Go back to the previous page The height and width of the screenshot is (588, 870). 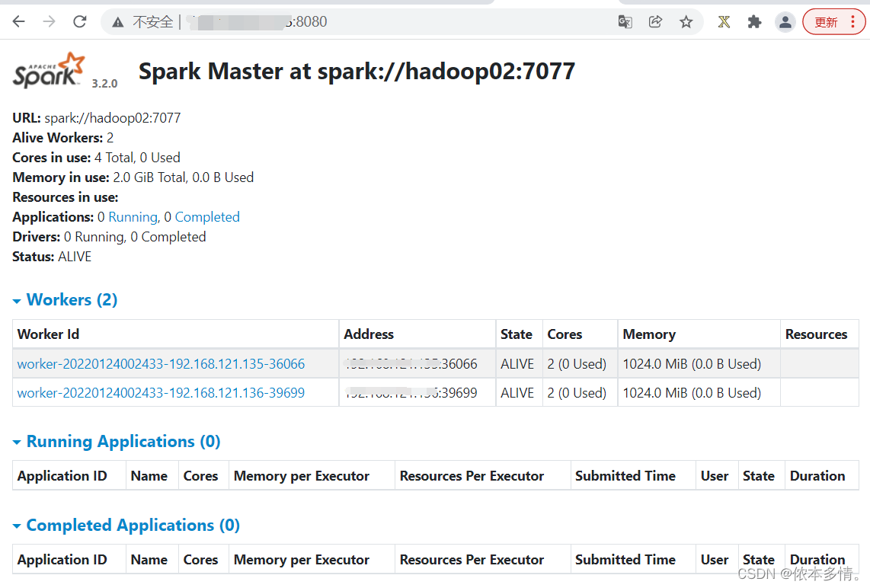coord(19,21)
